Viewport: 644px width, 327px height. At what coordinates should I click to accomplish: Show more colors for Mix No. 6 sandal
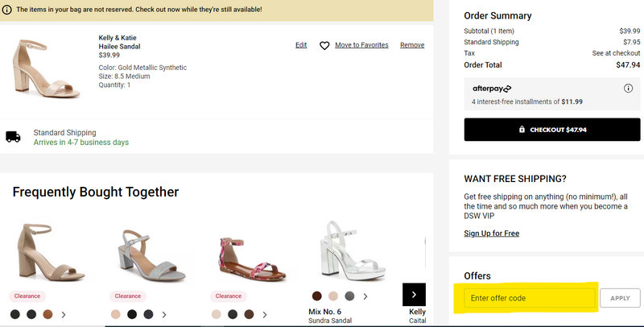pos(365,296)
